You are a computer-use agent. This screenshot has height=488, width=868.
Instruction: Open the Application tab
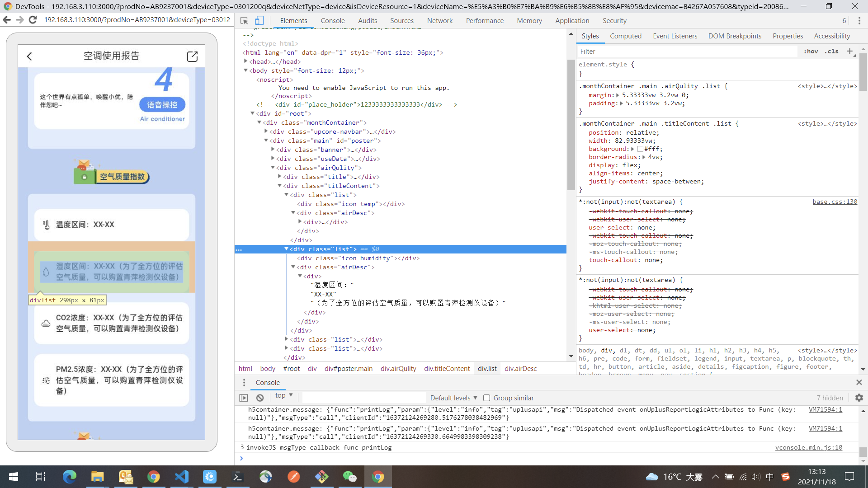pyautogui.click(x=572, y=21)
